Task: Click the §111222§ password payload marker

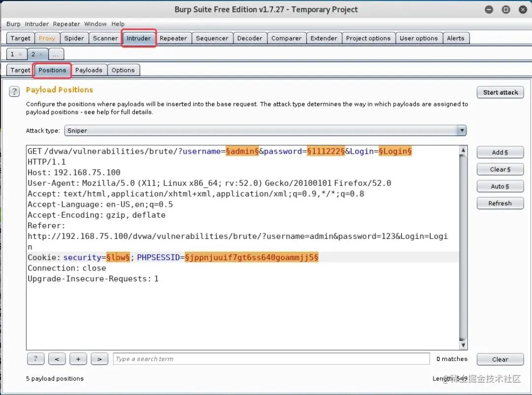Action: pos(326,151)
